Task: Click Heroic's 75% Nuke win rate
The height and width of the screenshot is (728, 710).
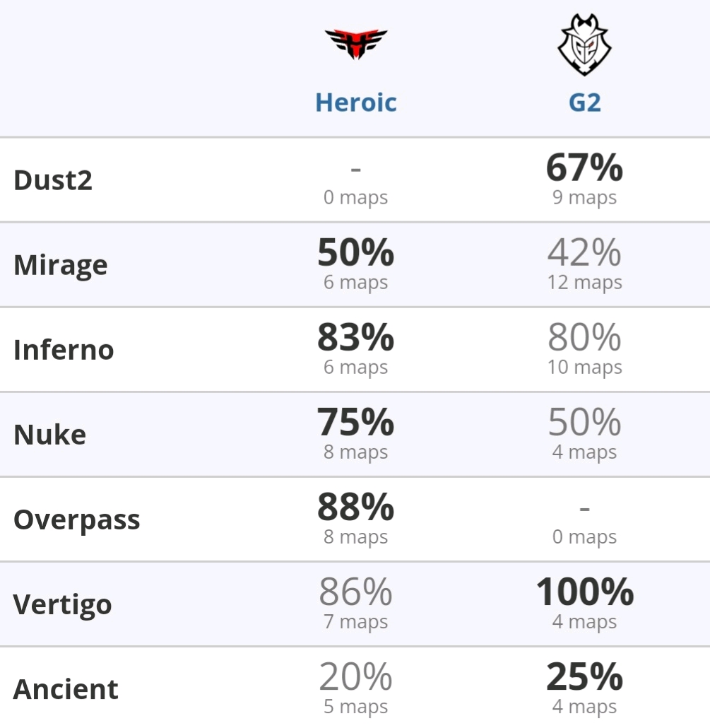Action: [x=356, y=423]
